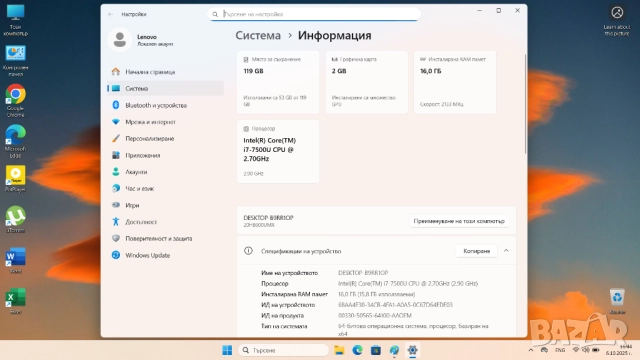Open File Explorer from taskbar

pos(339,350)
